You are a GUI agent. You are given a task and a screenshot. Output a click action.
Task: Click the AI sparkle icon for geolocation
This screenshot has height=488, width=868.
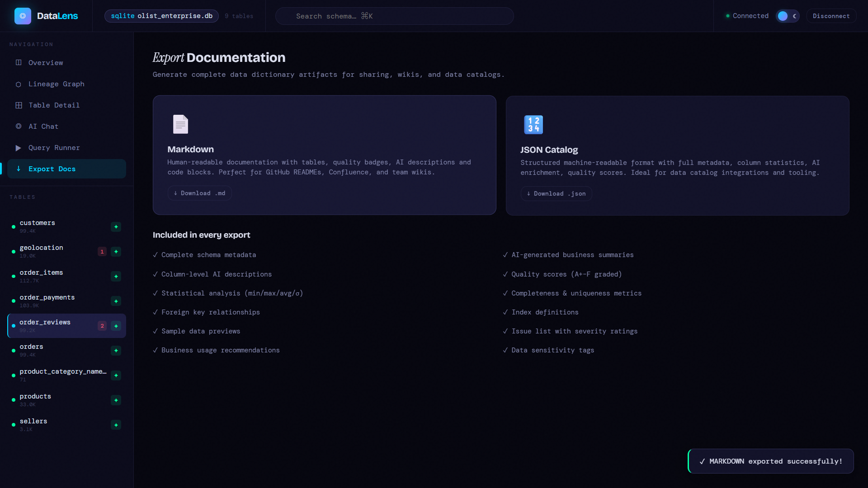pos(116,252)
